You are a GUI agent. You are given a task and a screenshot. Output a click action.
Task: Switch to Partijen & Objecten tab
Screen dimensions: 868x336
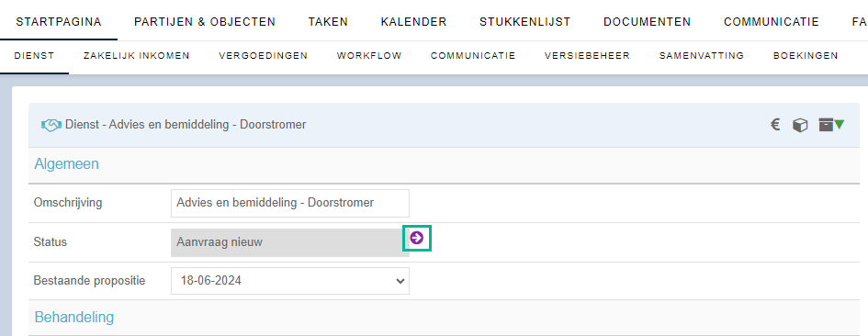tap(205, 22)
